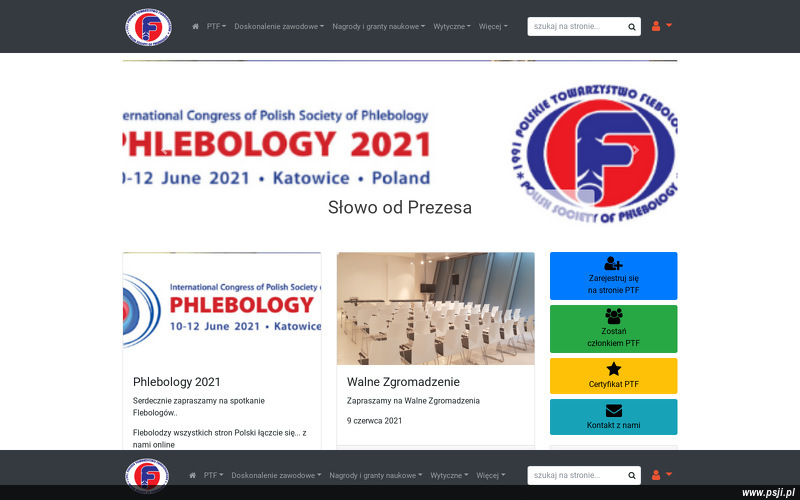Click the search magnifier icon in top bar
This screenshot has height=500, width=800.
pyautogui.click(x=632, y=27)
